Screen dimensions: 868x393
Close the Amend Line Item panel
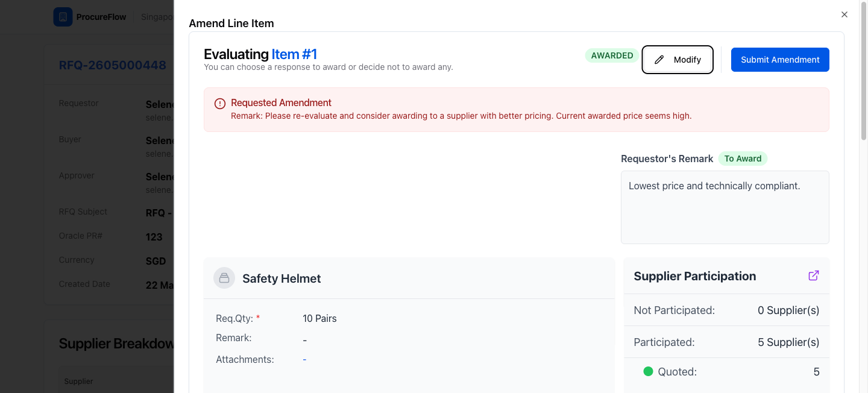pyautogui.click(x=844, y=14)
